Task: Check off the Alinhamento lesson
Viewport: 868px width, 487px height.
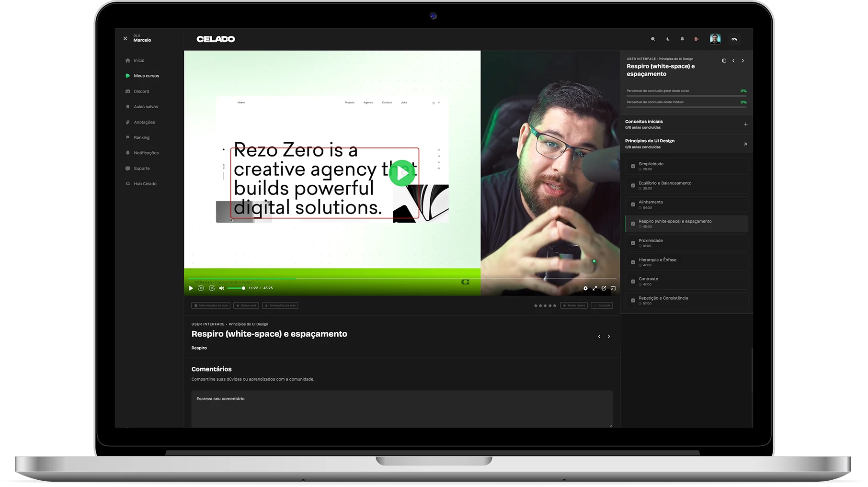Action: pos(633,204)
